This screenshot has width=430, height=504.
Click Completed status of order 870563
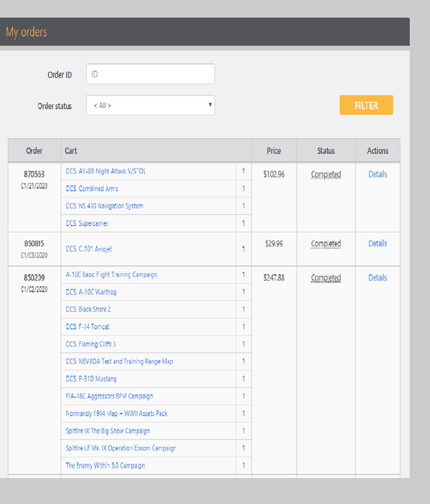point(326,175)
